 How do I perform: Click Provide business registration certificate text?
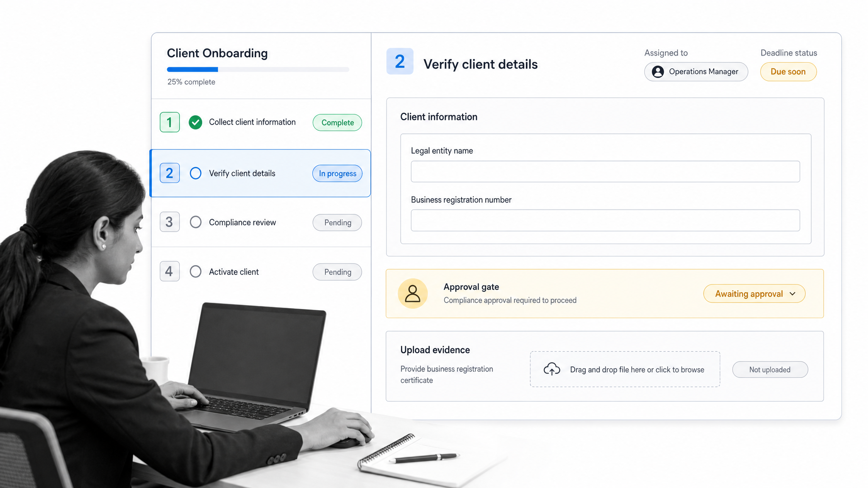tap(447, 374)
